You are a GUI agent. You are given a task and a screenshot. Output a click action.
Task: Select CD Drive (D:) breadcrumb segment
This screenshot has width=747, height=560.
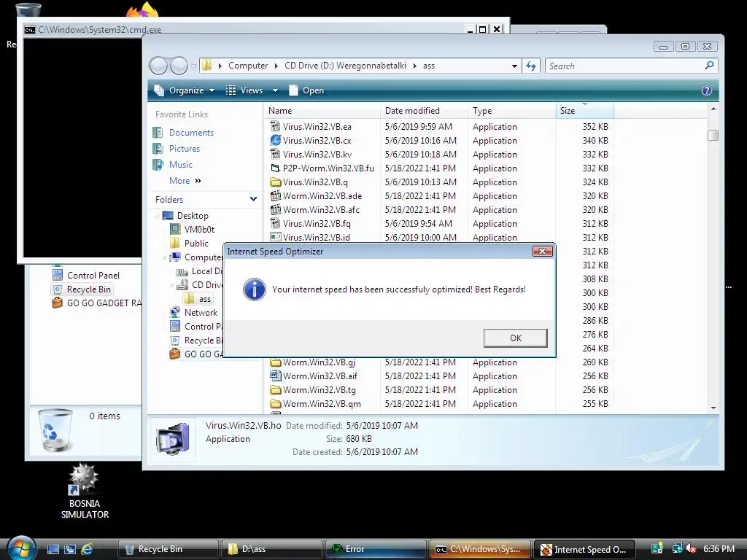tap(345, 66)
